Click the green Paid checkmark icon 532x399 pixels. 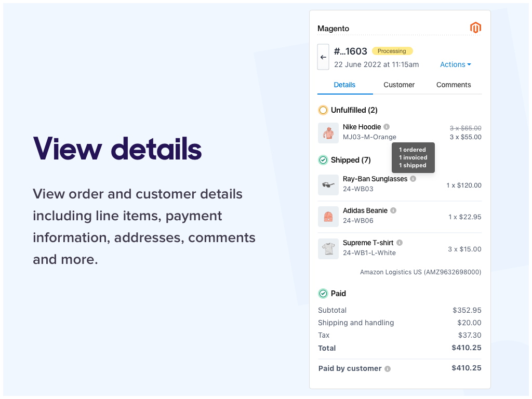point(323,293)
